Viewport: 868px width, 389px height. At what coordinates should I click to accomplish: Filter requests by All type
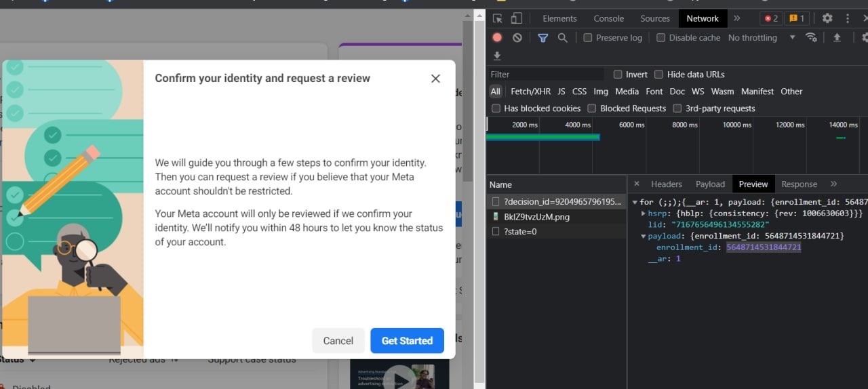pyautogui.click(x=496, y=91)
